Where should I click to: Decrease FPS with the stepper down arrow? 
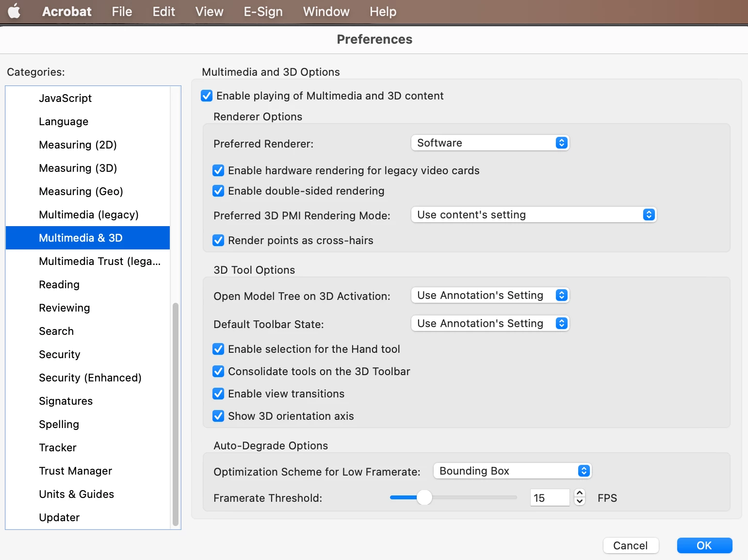[580, 502]
